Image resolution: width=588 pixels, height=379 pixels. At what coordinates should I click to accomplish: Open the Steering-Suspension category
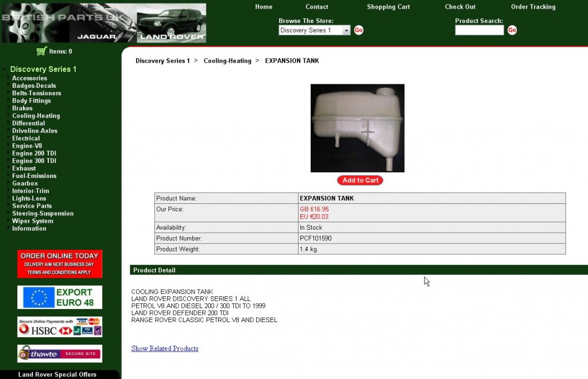point(42,213)
